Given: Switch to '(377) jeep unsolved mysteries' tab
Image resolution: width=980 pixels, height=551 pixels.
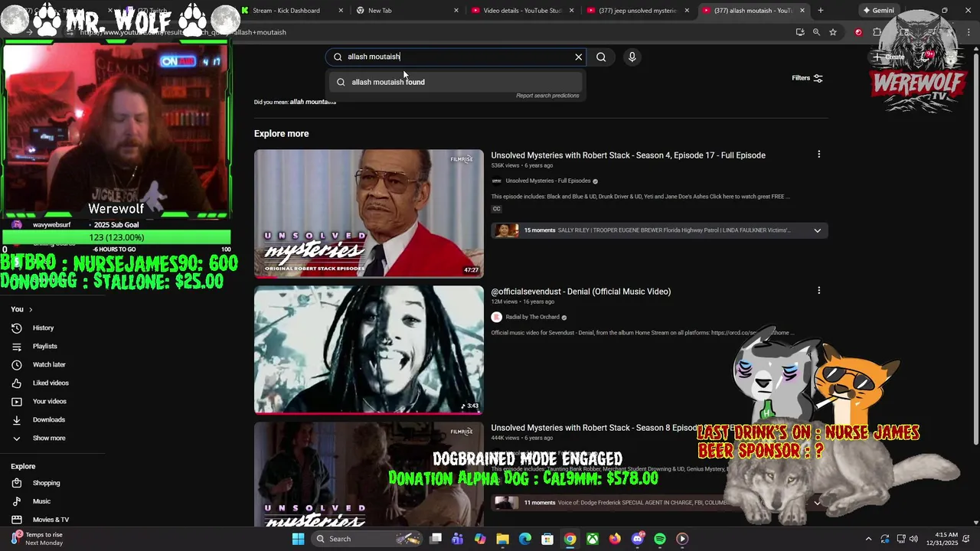Looking at the screenshot, I should click(x=637, y=11).
